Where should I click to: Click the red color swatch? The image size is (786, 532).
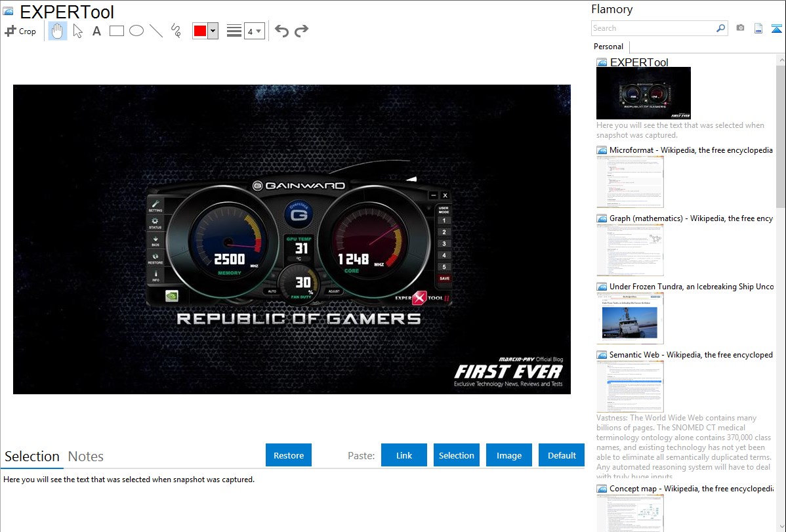tap(200, 31)
